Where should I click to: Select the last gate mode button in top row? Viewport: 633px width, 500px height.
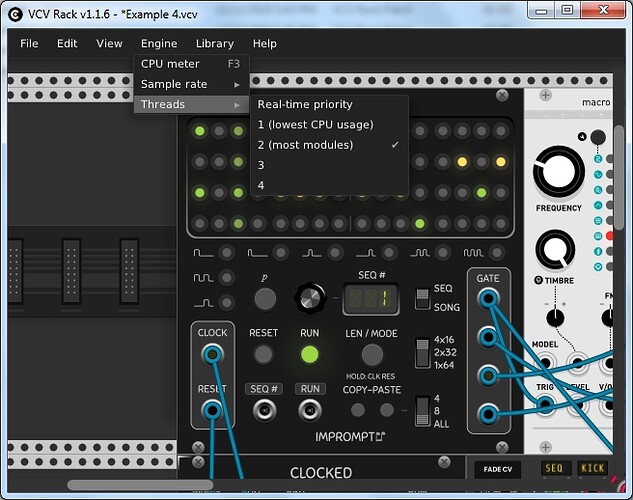(x=497, y=253)
